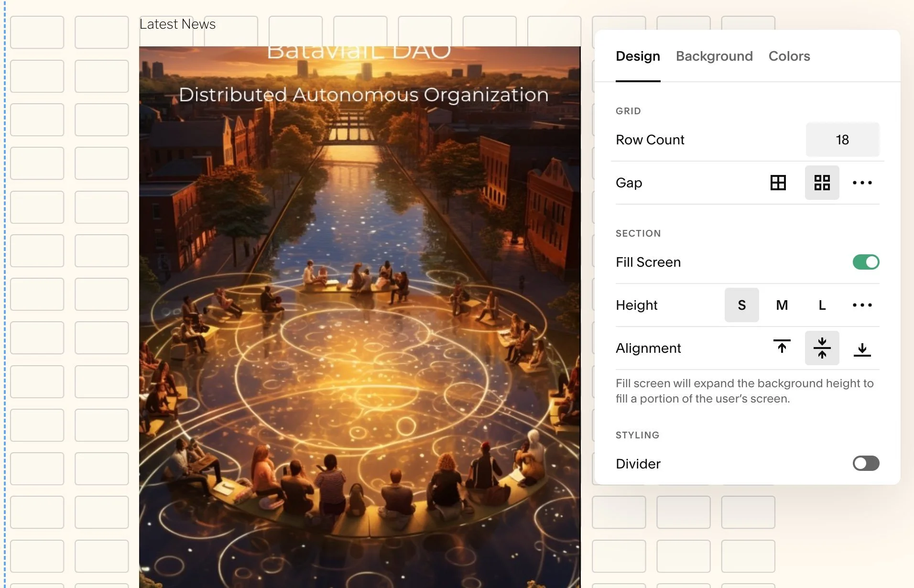Edit the Row Count value 18
The width and height of the screenshot is (914, 588).
click(x=842, y=140)
